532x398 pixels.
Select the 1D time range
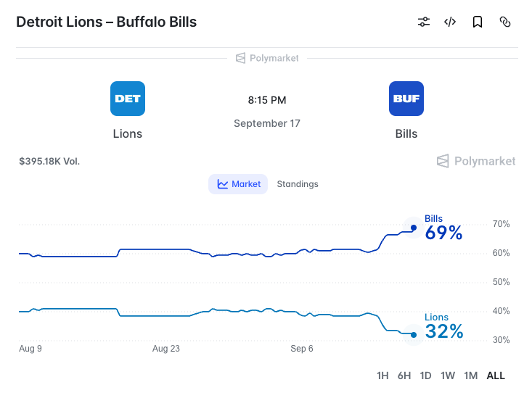[x=425, y=376]
